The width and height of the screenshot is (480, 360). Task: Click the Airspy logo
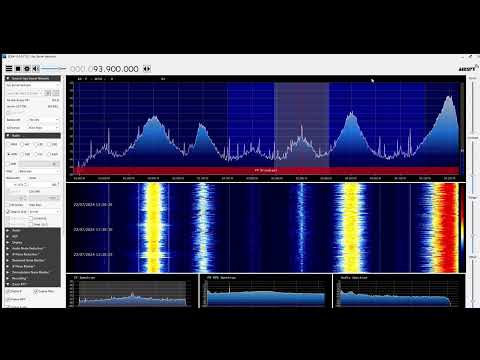(x=468, y=68)
